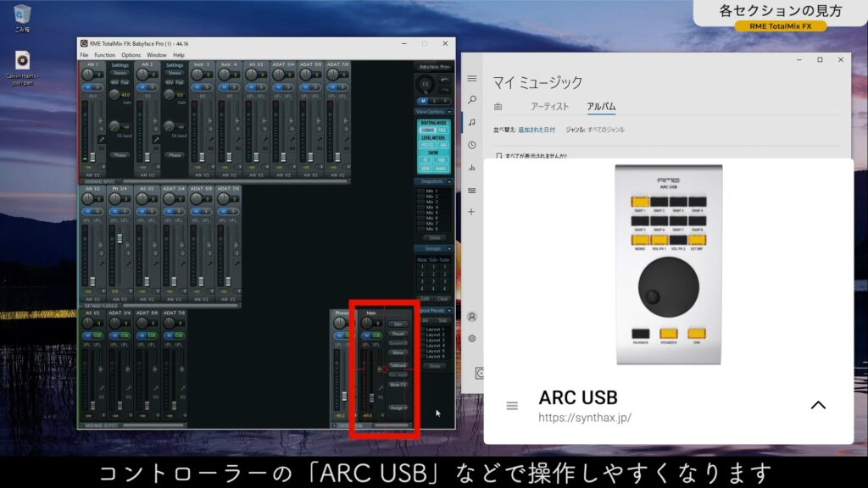The width and height of the screenshot is (868, 488).
Task: Open the music app hamburger navigation menu
Action: [471, 79]
